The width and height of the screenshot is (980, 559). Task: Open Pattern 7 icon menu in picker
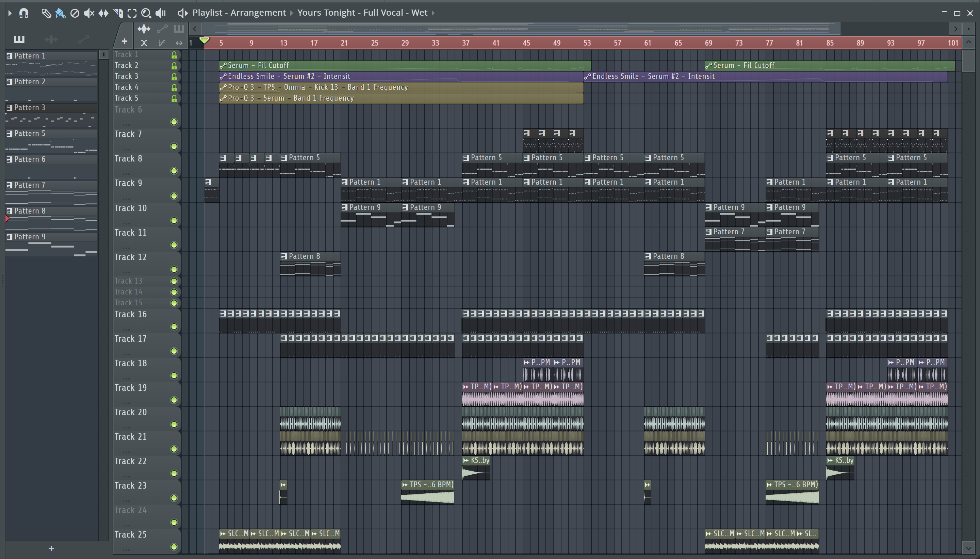[x=10, y=185]
